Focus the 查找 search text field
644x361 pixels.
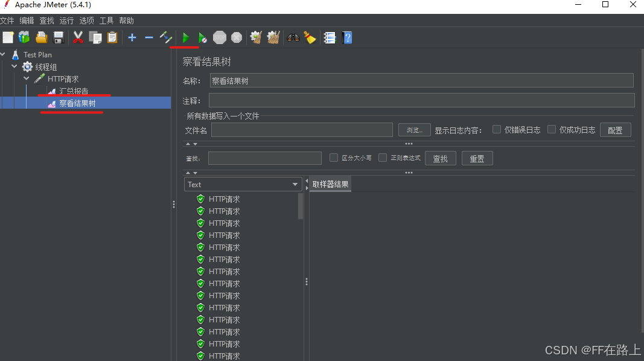pyautogui.click(x=265, y=158)
